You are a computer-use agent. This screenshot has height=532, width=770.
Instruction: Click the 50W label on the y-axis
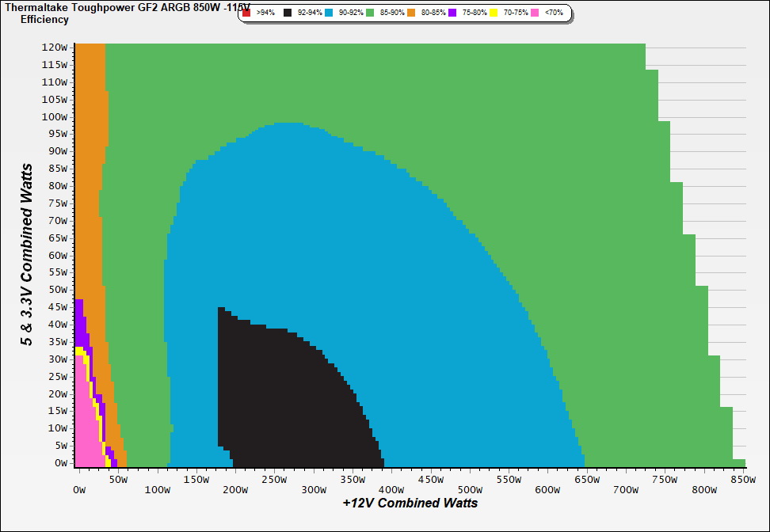[56, 290]
